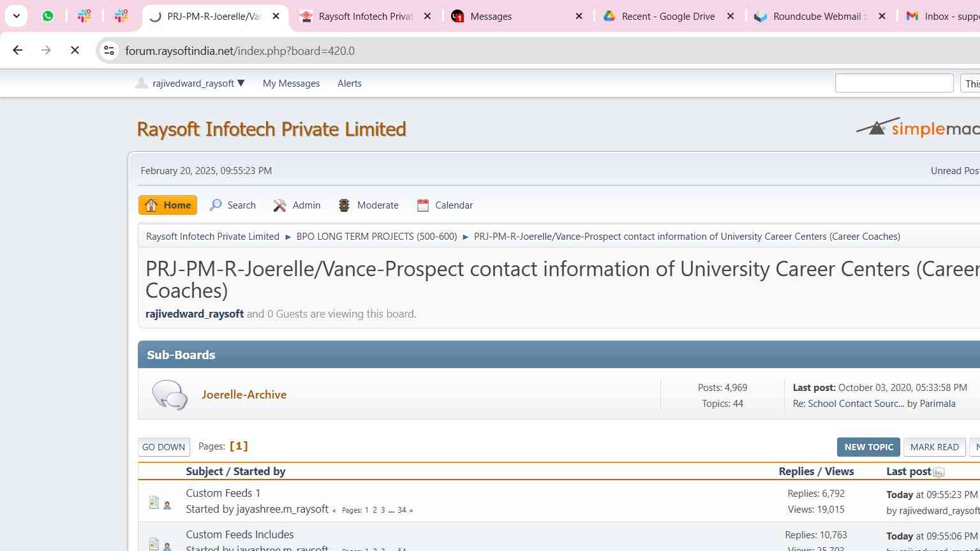Sort by Replies column

click(x=796, y=471)
